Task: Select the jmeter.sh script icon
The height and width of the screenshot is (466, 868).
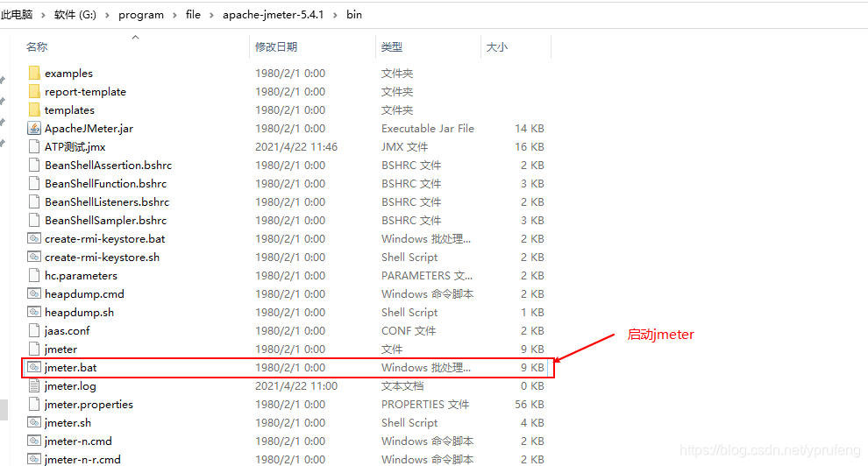Action: tap(34, 422)
